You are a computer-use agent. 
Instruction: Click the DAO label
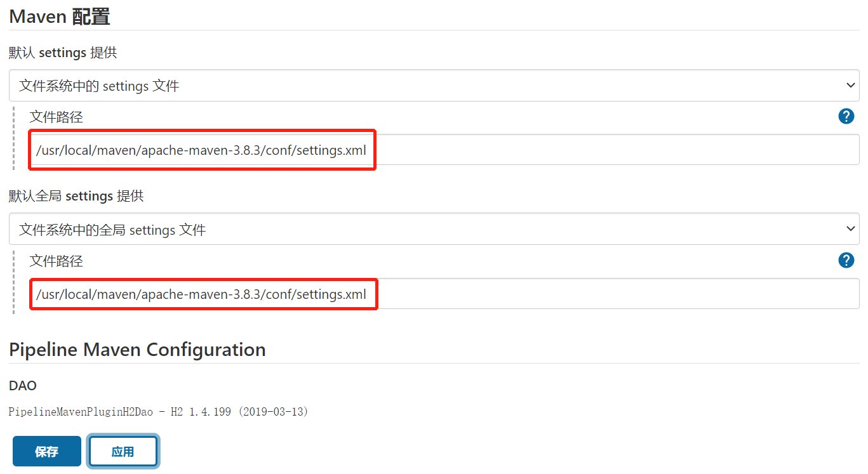point(23,386)
